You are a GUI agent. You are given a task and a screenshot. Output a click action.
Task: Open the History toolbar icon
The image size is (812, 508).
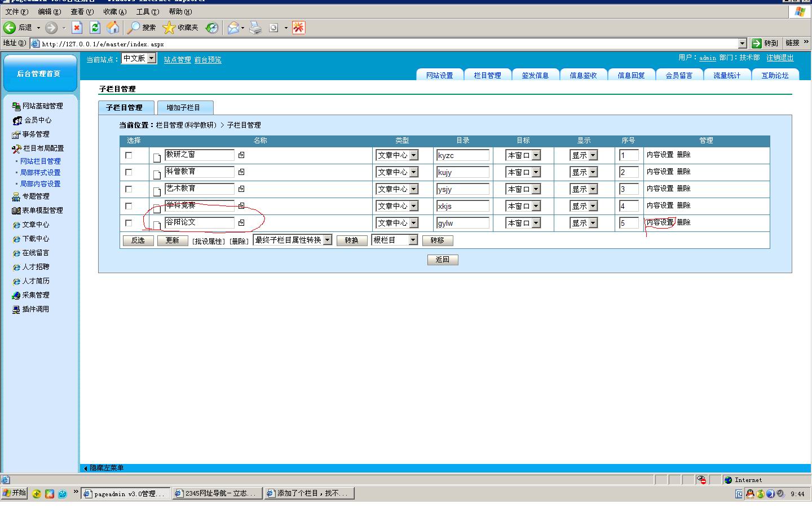212,28
